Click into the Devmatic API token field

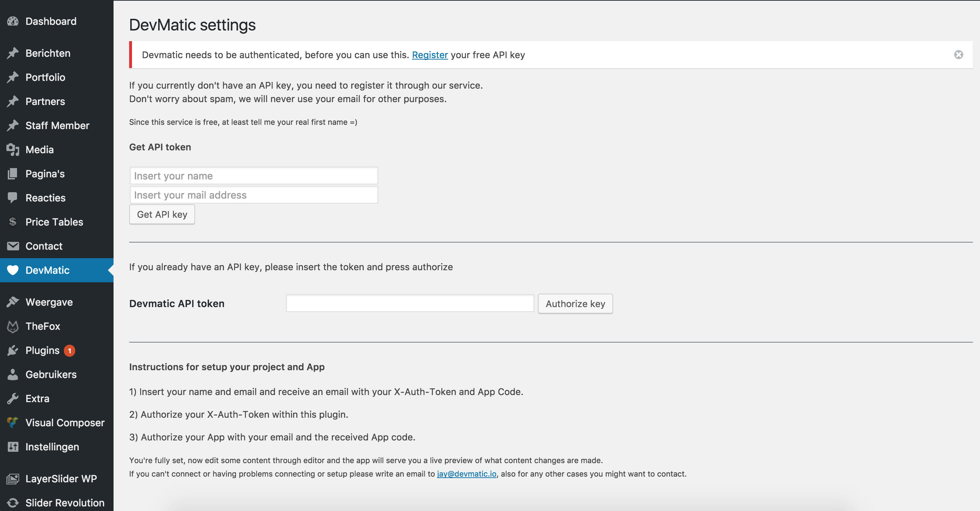click(410, 304)
